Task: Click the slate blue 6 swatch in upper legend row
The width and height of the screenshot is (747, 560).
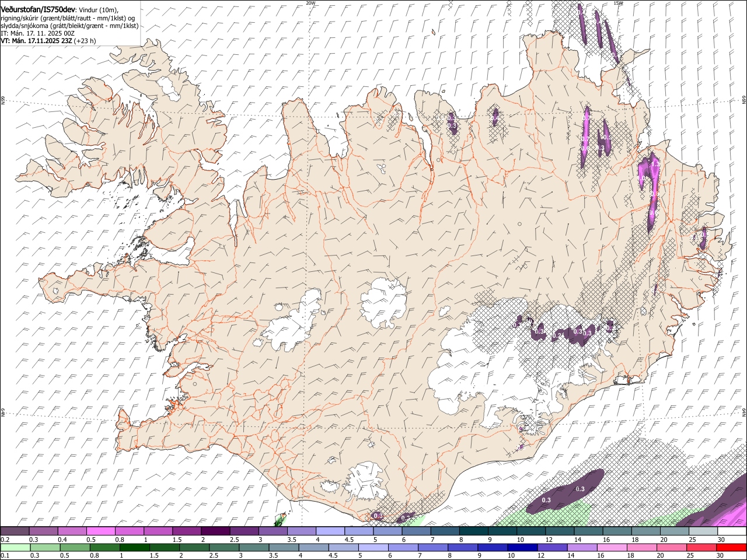Action: 417,531
